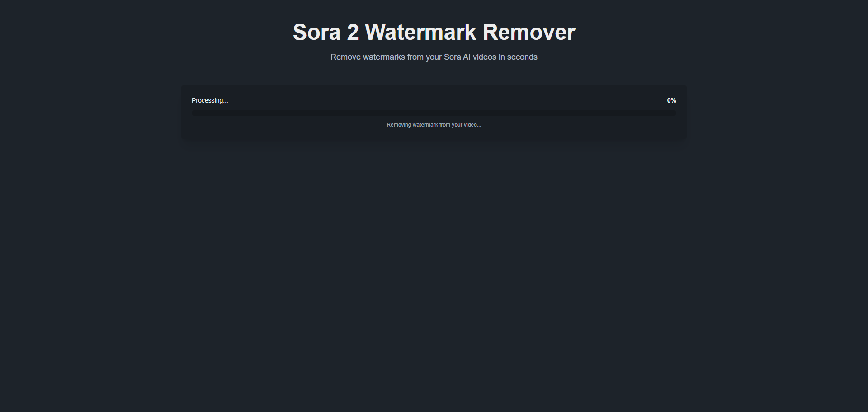Click the middle of the progress bar
868x412 pixels.
(x=434, y=113)
